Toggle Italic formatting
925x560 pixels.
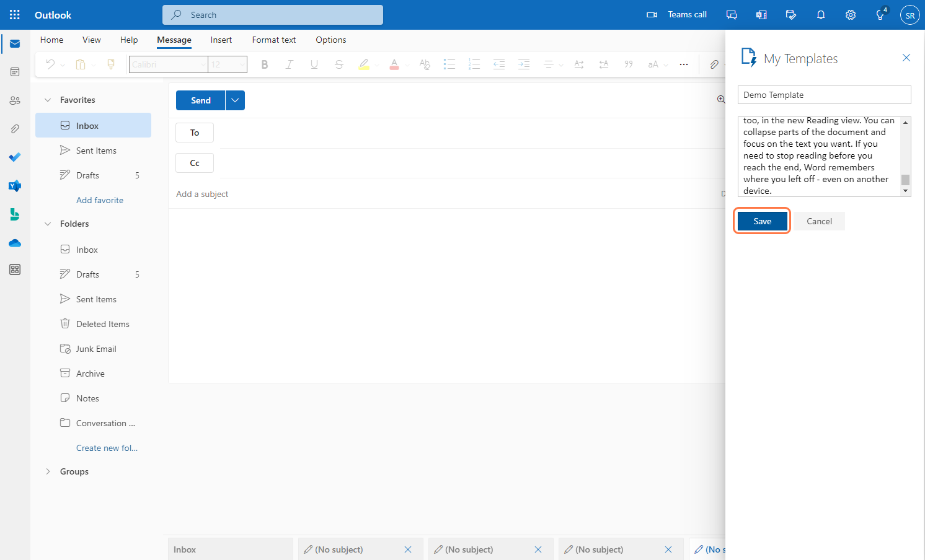[x=289, y=64]
